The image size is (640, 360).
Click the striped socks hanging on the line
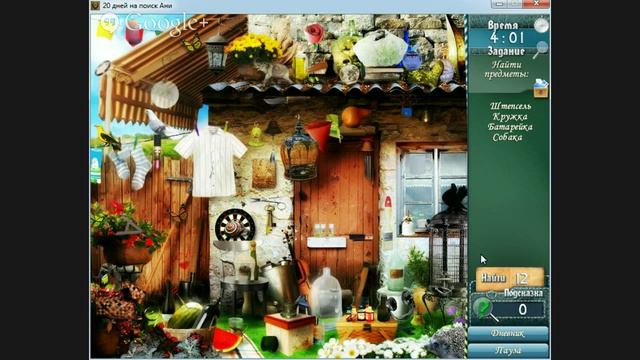pyautogui.click(x=131, y=167)
